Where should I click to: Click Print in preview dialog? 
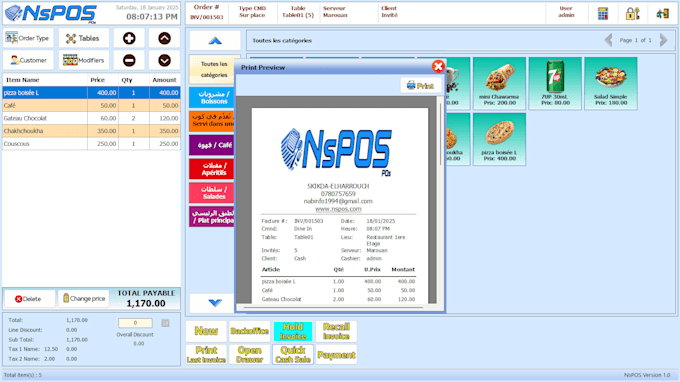(x=420, y=86)
